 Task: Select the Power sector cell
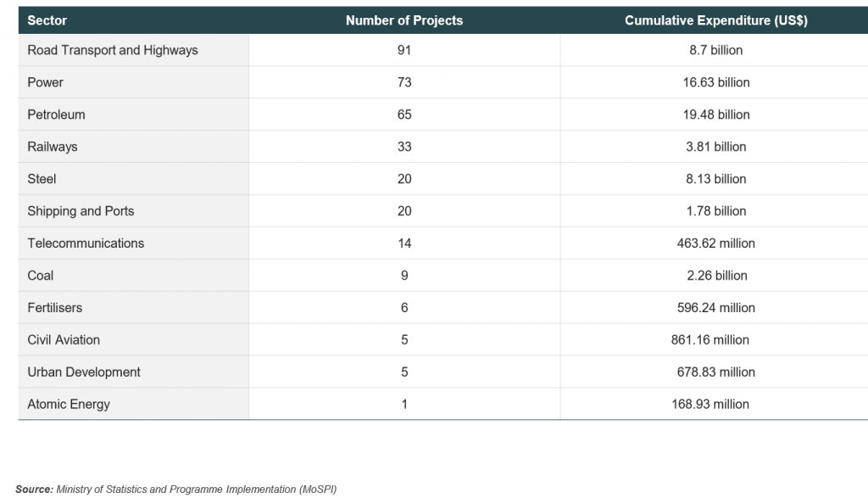46,82
